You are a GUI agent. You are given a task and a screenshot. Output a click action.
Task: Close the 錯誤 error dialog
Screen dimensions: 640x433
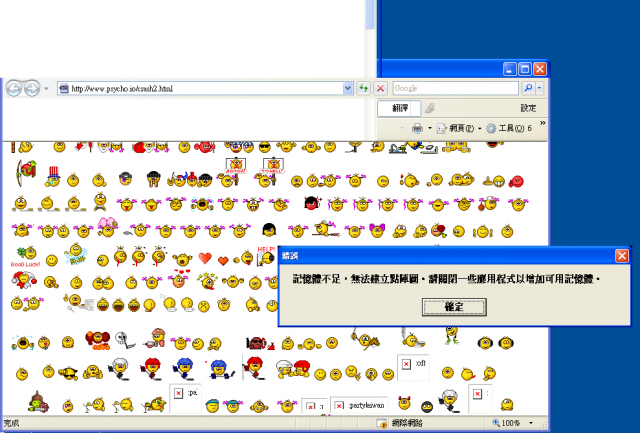[622, 256]
